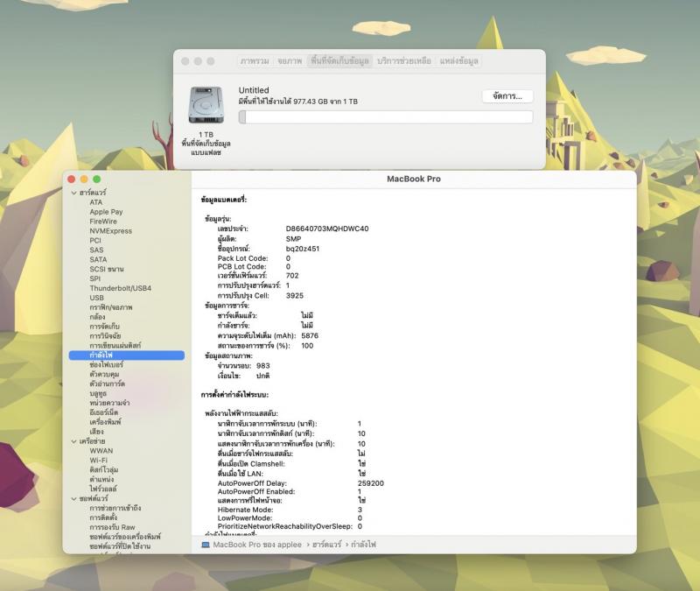
Task: Select SATA in the sidebar
Action: pyautogui.click(x=98, y=259)
